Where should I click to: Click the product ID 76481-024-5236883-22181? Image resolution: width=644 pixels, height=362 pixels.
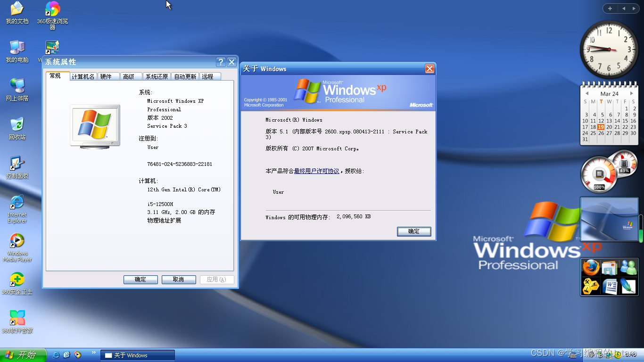[180, 164]
